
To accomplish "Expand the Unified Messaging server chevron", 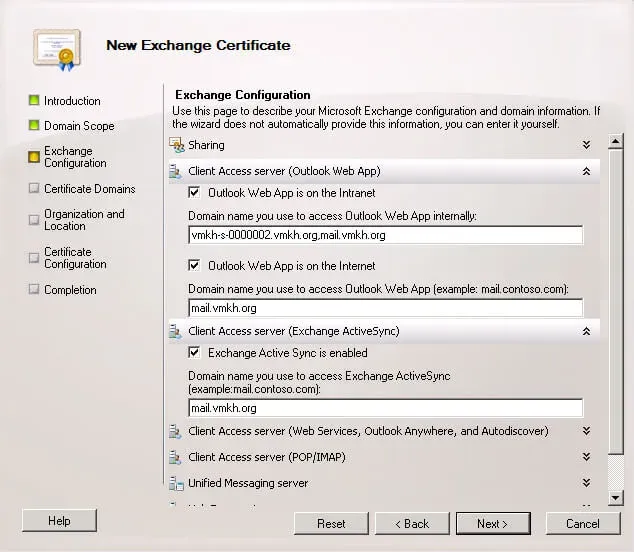I will (586, 483).
